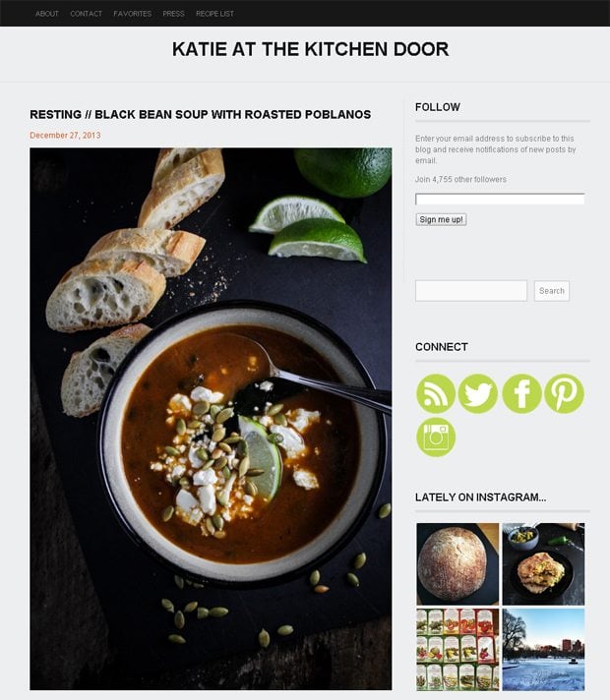Screen dimensions: 610x700
Task: Open the snowy park Instagram thumbnail
Action: tap(543, 650)
